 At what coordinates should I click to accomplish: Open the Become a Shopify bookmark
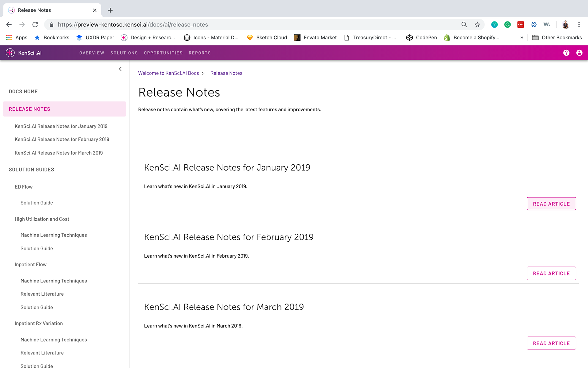472,37
